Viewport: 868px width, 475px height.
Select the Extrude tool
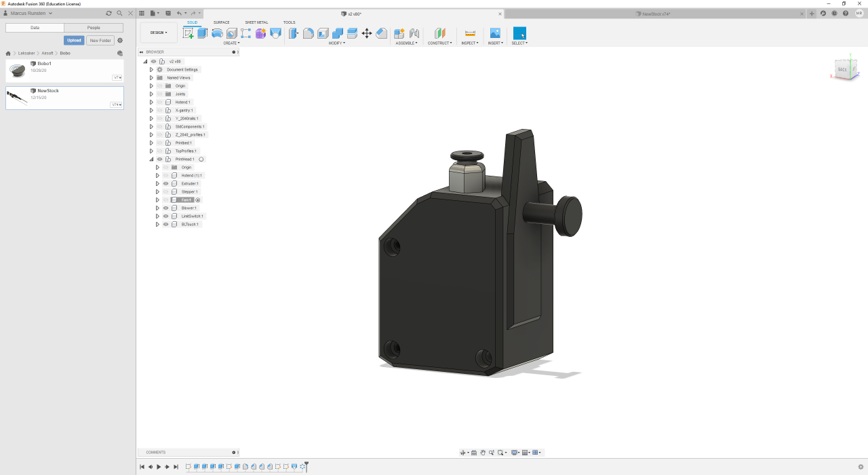(202, 33)
